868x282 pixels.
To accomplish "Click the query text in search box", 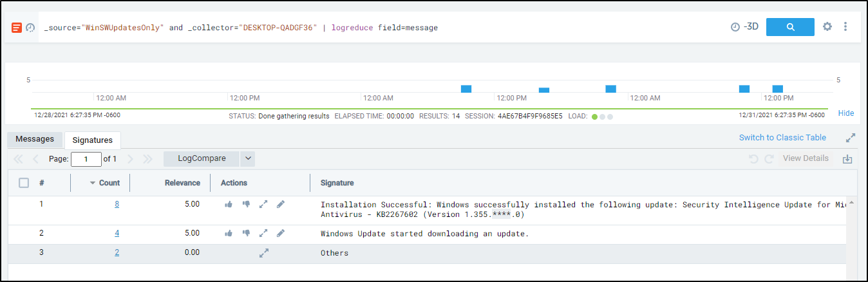I will pyautogui.click(x=241, y=28).
